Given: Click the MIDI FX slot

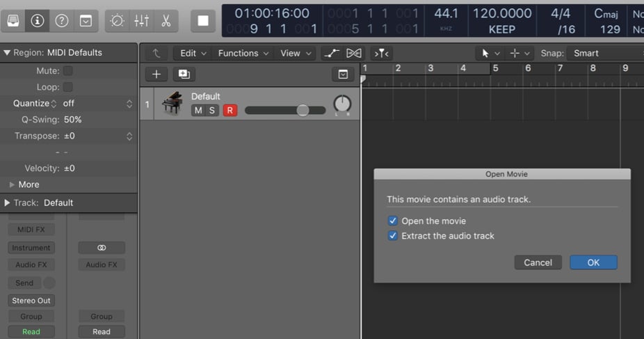Looking at the screenshot, I should coord(31,230).
